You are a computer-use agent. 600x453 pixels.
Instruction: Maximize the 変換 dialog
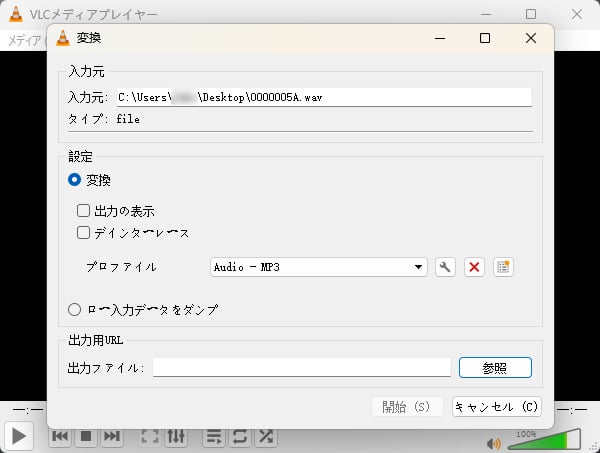click(485, 38)
